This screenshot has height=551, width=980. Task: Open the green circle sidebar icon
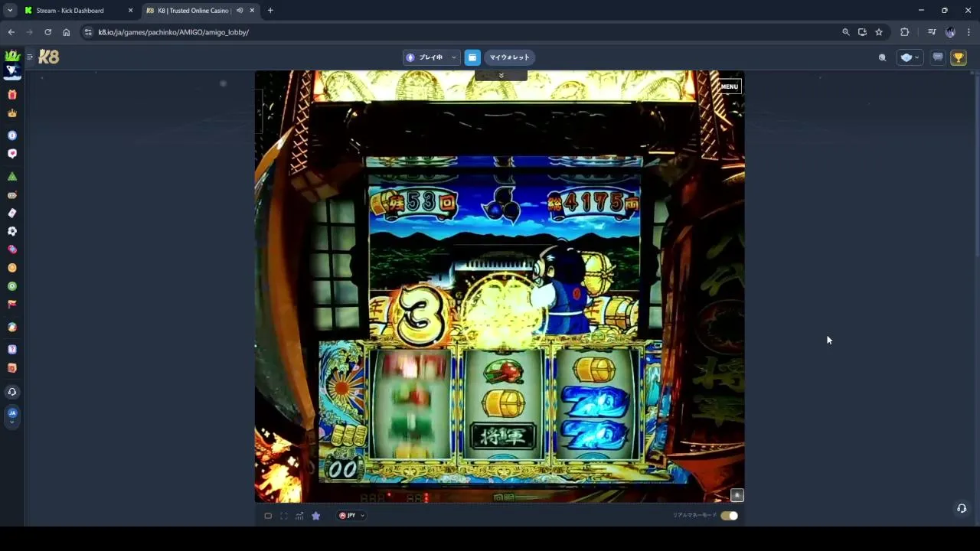tap(11, 286)
